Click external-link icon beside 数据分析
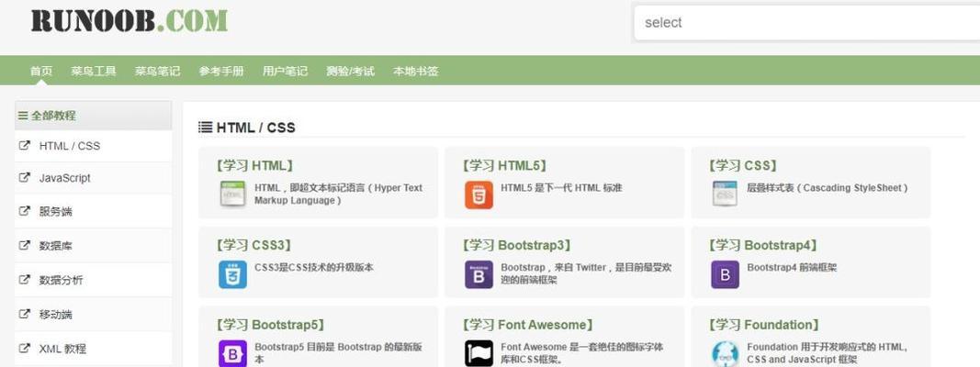The image size is (980, 367). pyautogui.click(x=25, y=280)
